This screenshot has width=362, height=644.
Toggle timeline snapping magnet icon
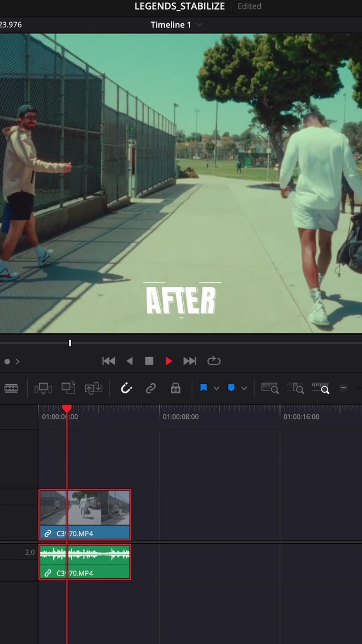(x=126, y=388)
